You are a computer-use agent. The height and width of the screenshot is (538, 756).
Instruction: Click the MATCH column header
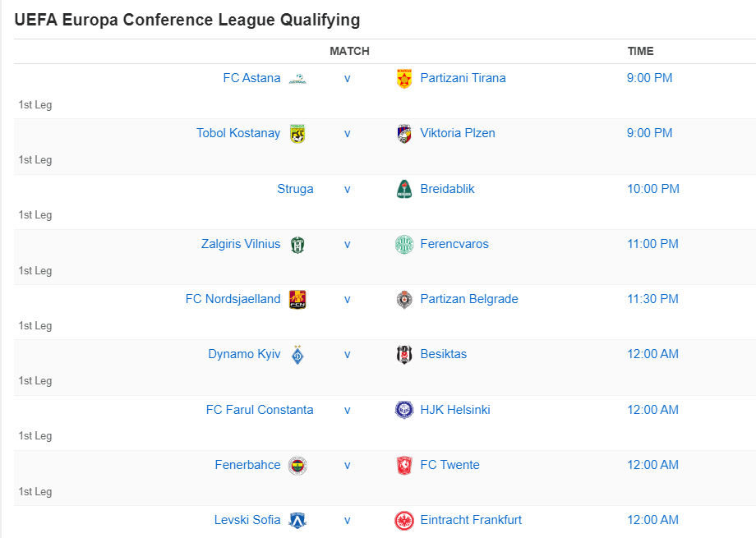click(349, 51)
